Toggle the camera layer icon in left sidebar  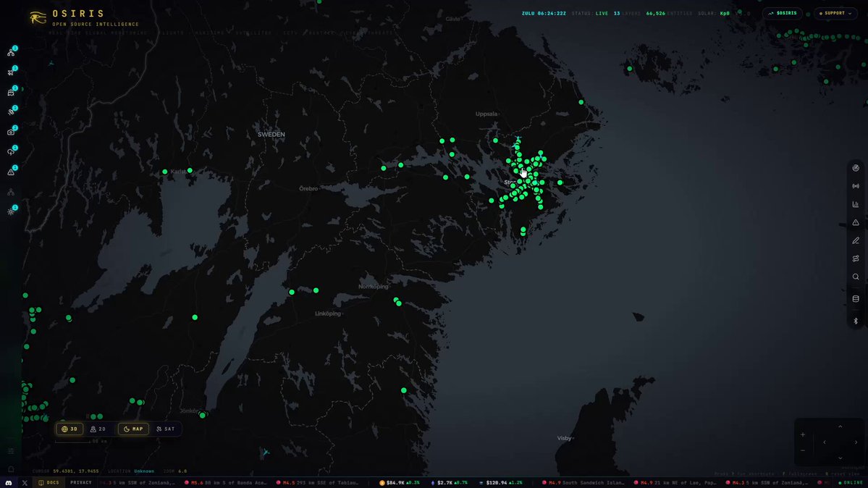(x=11, y=132)
